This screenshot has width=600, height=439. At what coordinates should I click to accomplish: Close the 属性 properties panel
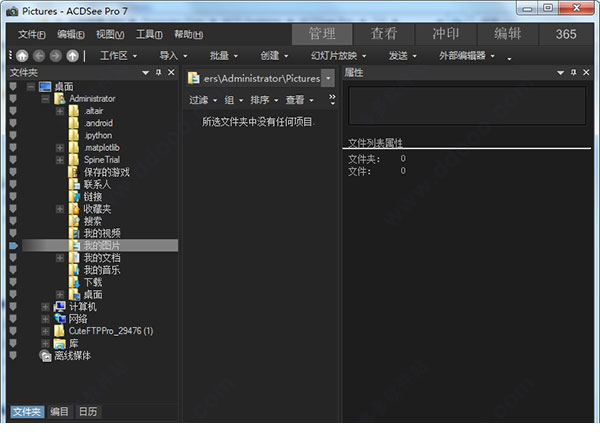(x=586, y=72)
